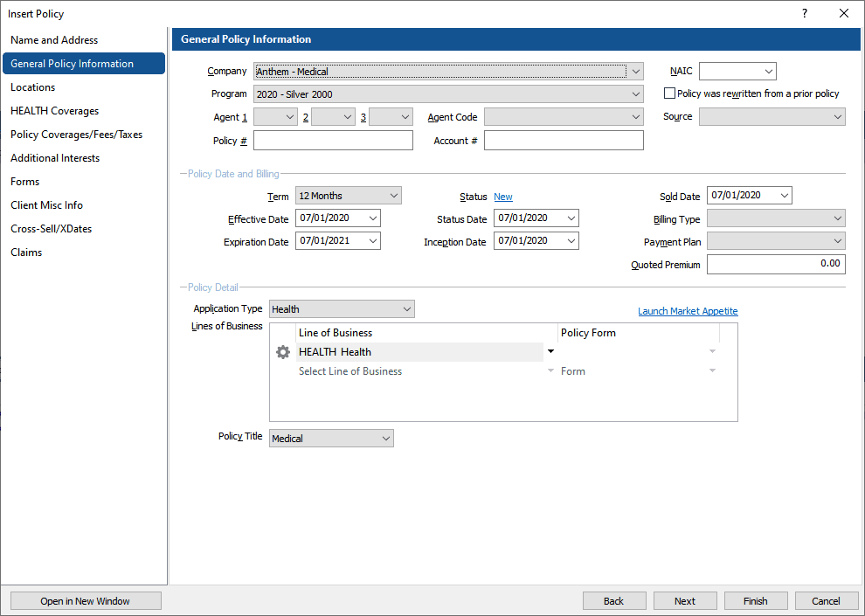Open the Application Type dropdown
The image size is (865, 616).
pos(407,309)
